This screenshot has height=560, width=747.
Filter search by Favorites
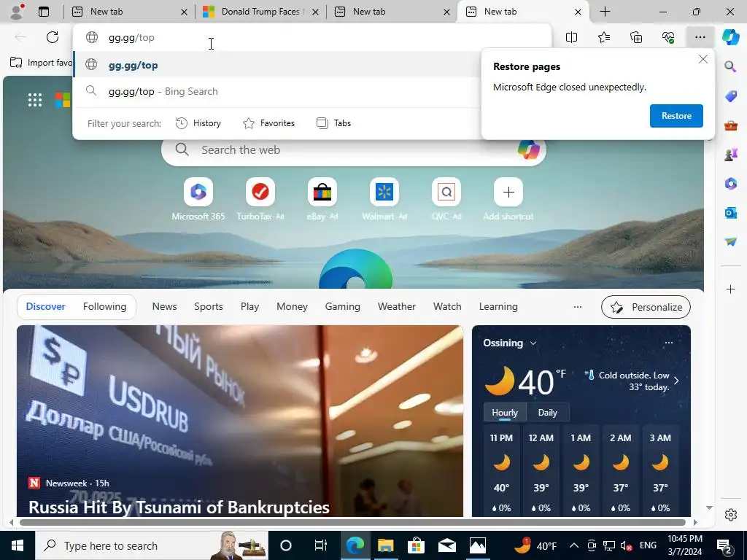coord(268,123)
